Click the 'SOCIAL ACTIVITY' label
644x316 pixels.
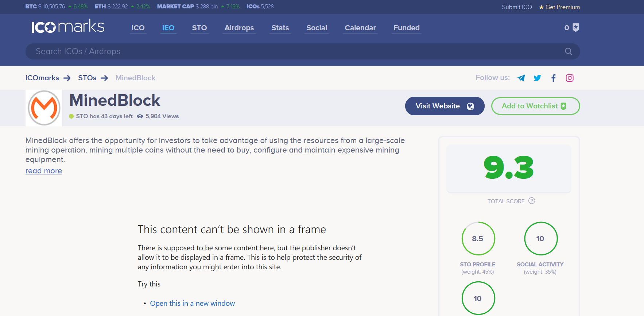pyautogui.click(x=540, y=264)
